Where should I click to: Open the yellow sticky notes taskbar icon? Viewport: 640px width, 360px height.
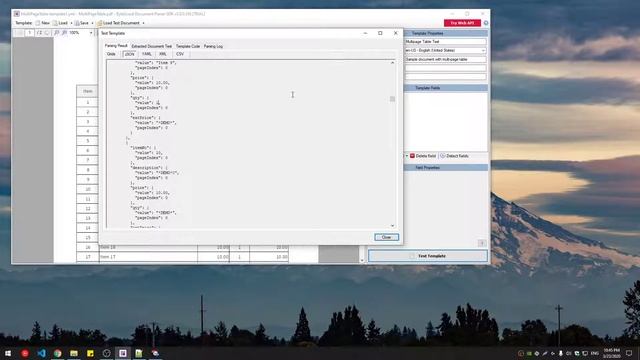click(90, 353)
